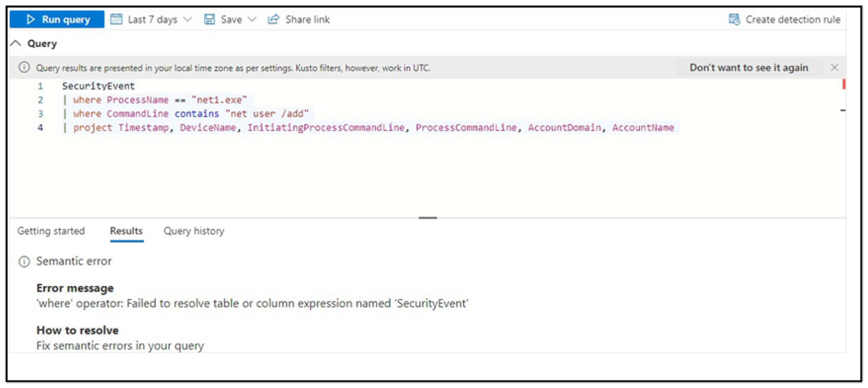This screenshot has width=868, height=388.
Task: Switch to the Getting started tab
Action: [51, 231]
